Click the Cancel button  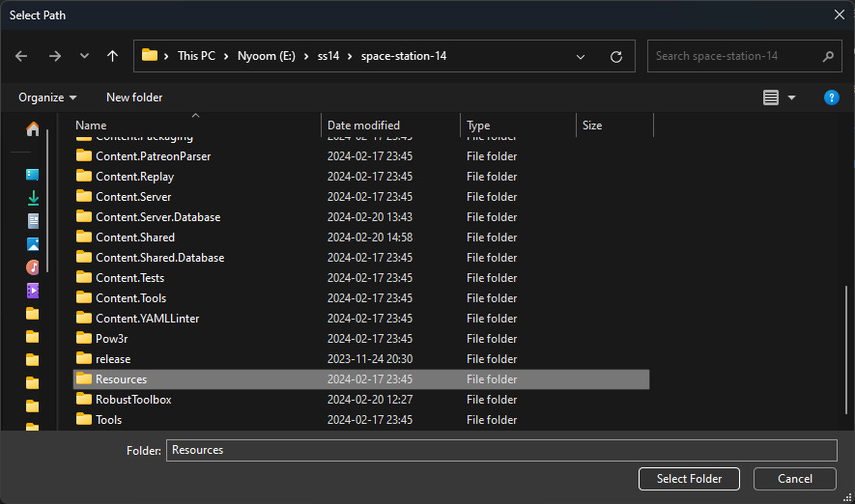(794, 479)
